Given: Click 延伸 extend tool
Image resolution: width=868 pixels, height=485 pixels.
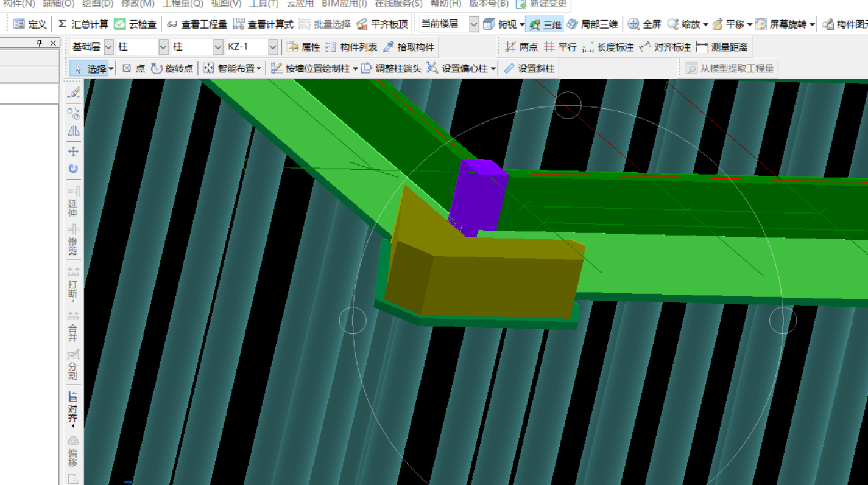Looking at the screenshot, I should (x=73, y=201).
